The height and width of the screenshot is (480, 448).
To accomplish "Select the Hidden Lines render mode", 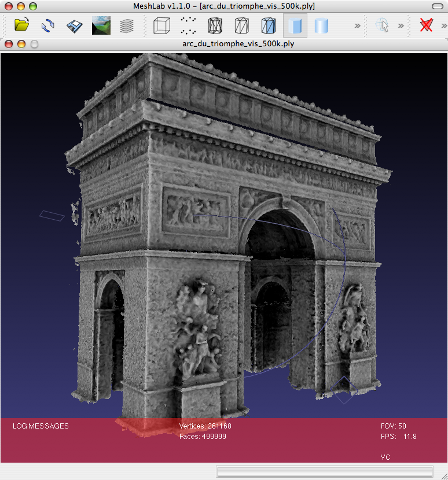I will (241, 25).
